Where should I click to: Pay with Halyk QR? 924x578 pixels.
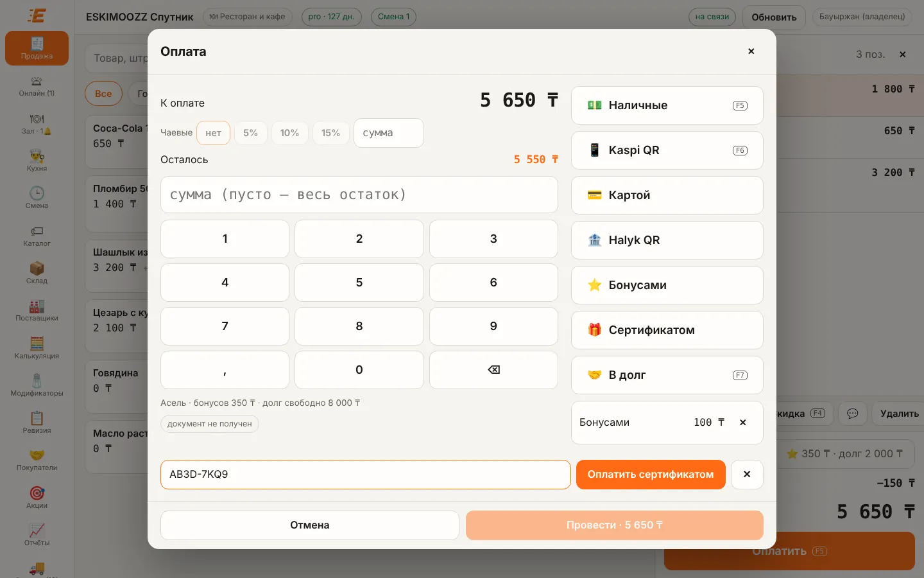667,240
